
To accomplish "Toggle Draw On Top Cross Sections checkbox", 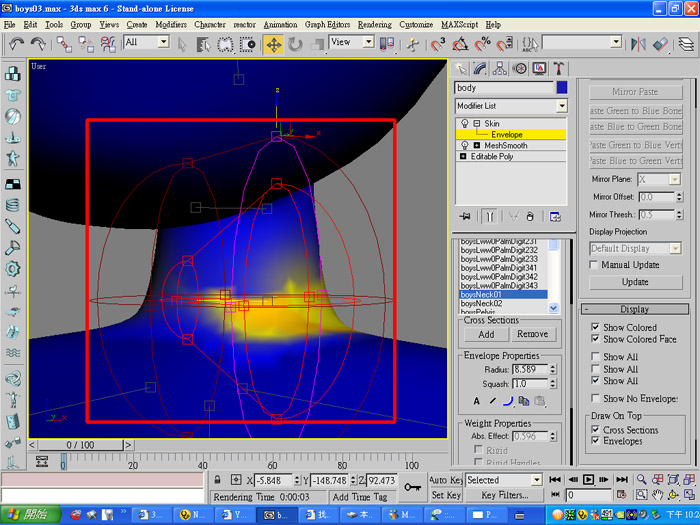I will [595, 429].
